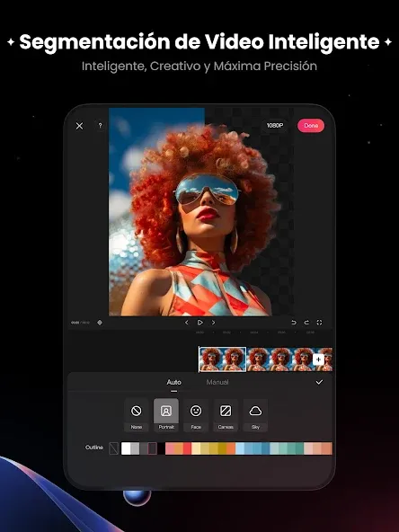Confirm cutout with the checkmark icon
This screenshot has width=399, height=532.
[319, 382]
